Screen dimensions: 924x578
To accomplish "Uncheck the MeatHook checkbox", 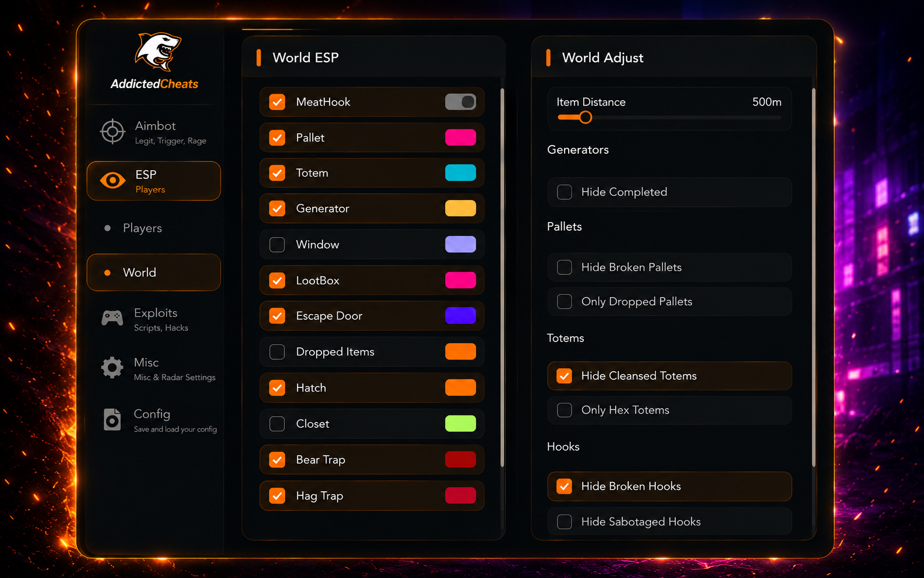I will click(277, 102).
